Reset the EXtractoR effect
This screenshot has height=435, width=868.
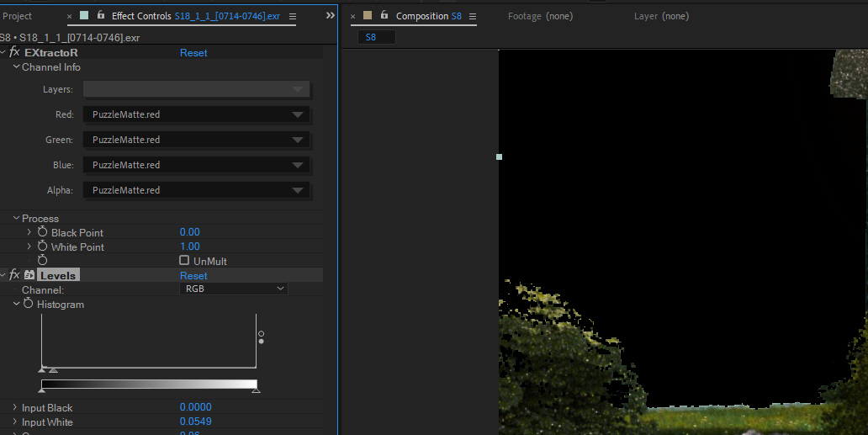point(193,52)
